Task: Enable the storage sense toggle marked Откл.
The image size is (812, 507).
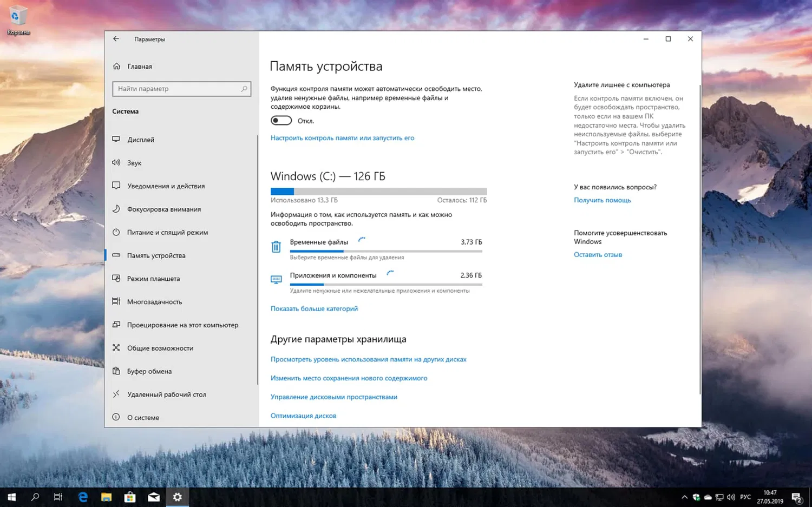Action: point(281,120)
